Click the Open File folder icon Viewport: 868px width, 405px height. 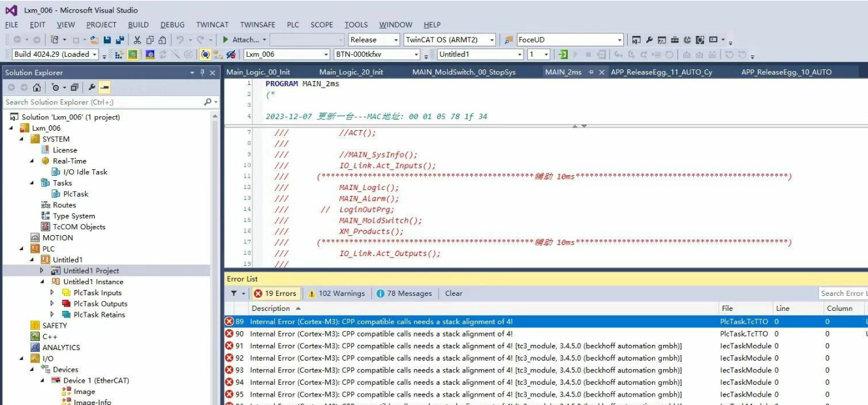95,39
